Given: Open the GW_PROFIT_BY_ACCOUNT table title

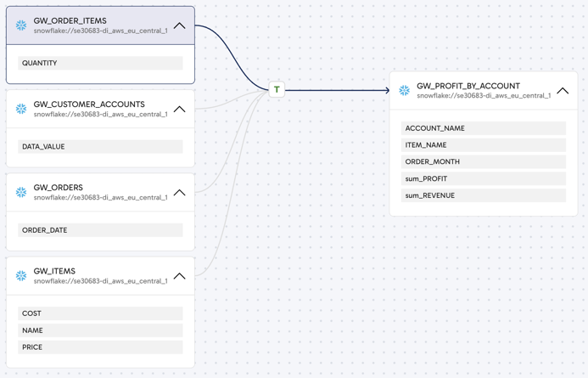Looking at the screenshot, I should (468, 86).
